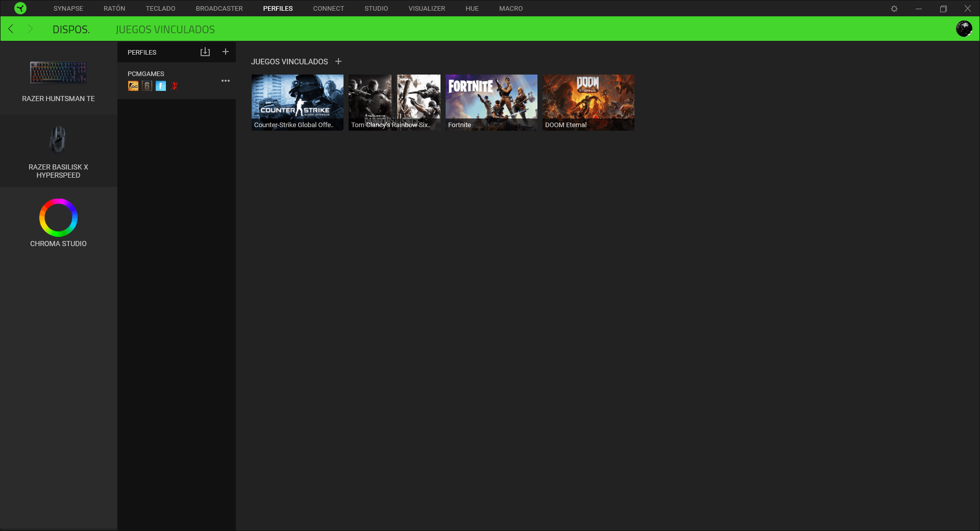Open the Fortnite game card
The height and width of the screenshot is (531, 980).
click(492, 103)
